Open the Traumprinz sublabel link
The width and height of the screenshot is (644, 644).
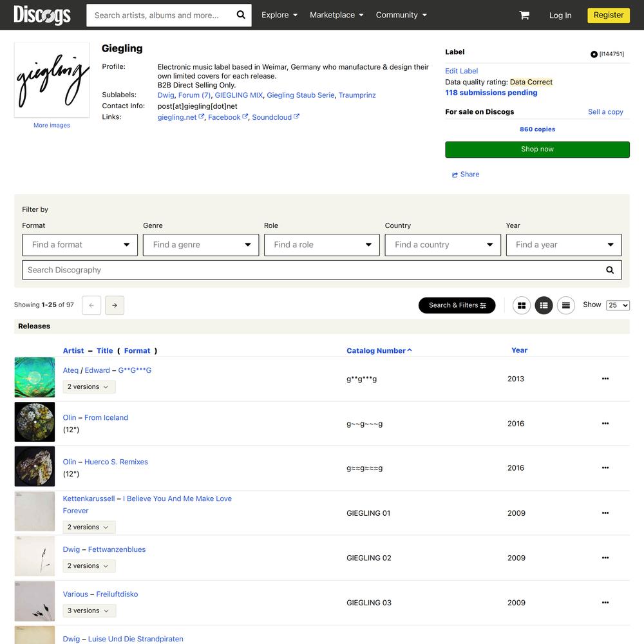[357, 95]
